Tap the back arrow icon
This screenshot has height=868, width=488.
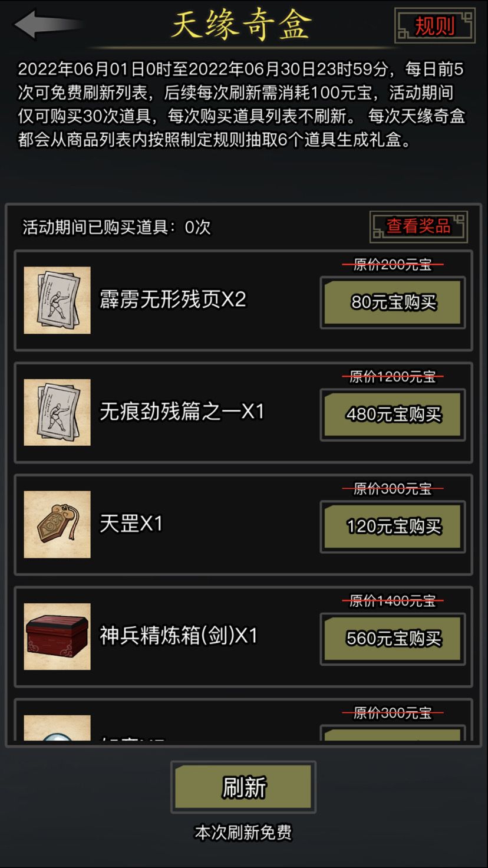click(47, 24)
